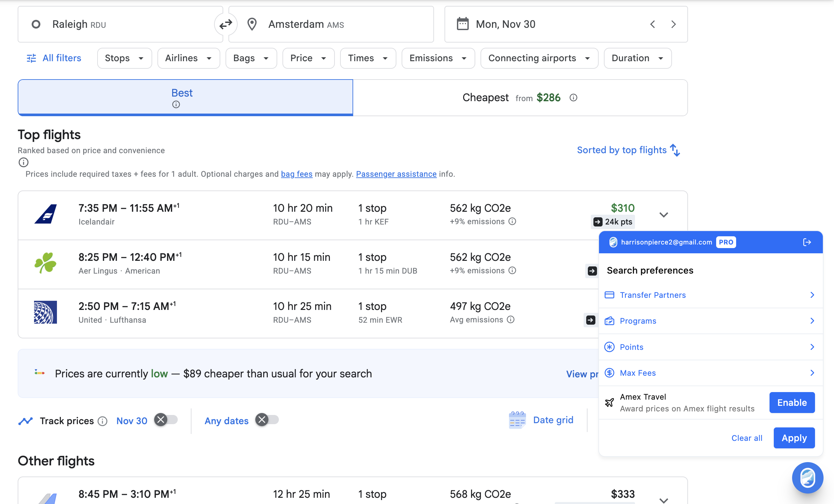
Task: Click the Aer Lingus shamrock logo
Action: pos(45,263)
